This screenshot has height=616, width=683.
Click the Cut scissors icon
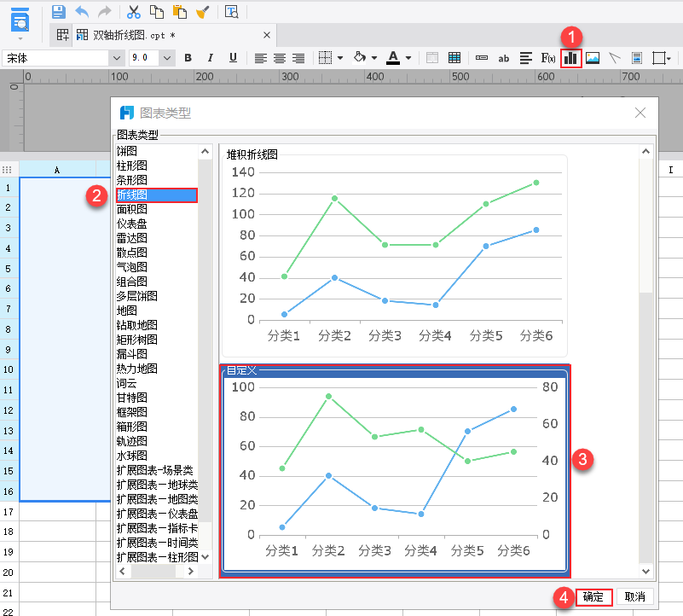coord(133,12)
